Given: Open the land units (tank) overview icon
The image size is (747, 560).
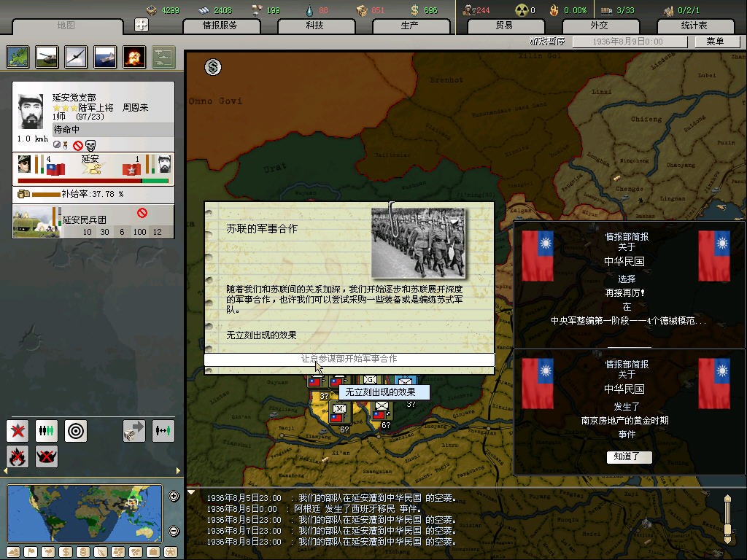Looking at the screenshot, I should (47, 56).
